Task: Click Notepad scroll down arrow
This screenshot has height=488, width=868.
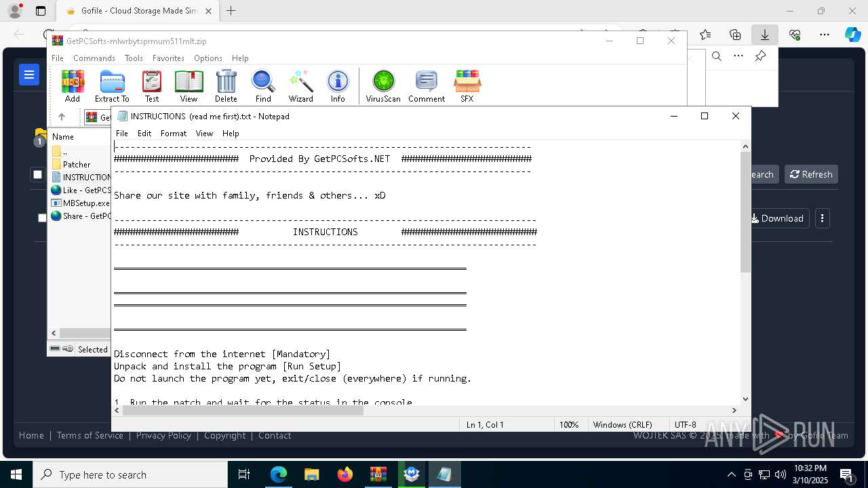Action: (x=746, y=399)
